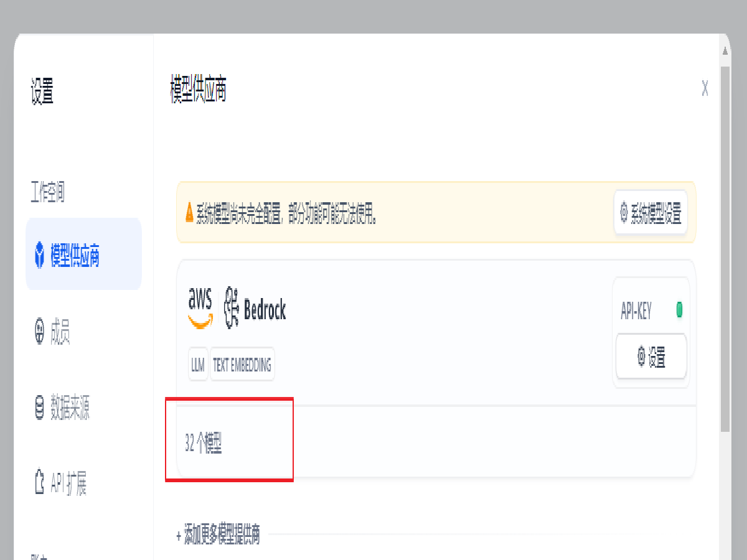The height and width of the screenshot is (560, 747).
Task: Open 系统模型设置 from the warning banner
Action: [x=651, y=213]
